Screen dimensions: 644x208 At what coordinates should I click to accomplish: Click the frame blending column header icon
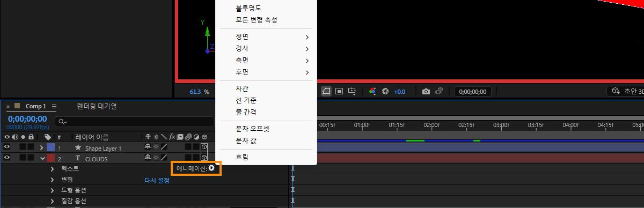(180, 137)
